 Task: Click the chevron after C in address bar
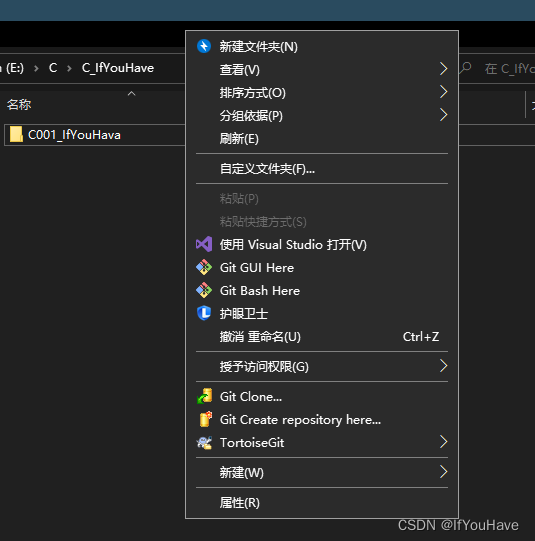(69, 68)
